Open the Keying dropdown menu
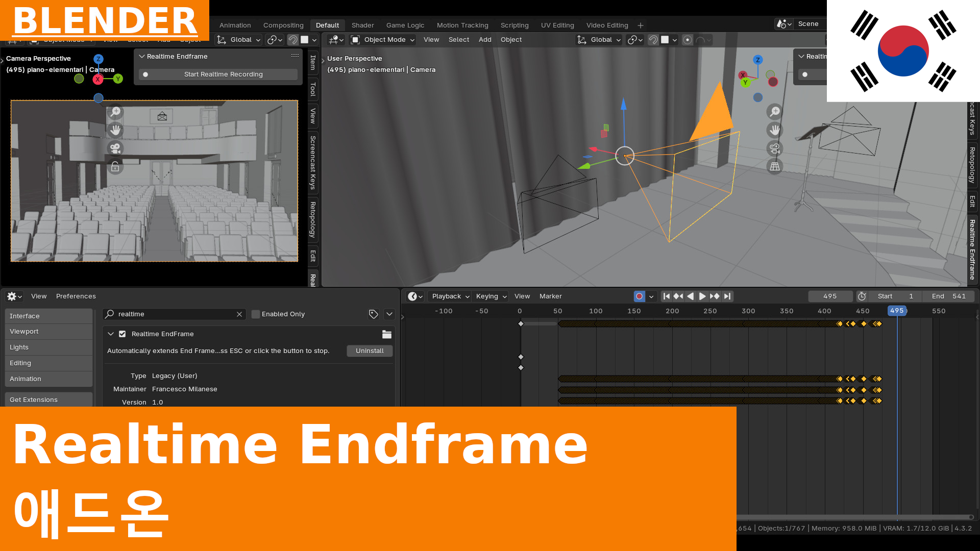 (491, 296)
